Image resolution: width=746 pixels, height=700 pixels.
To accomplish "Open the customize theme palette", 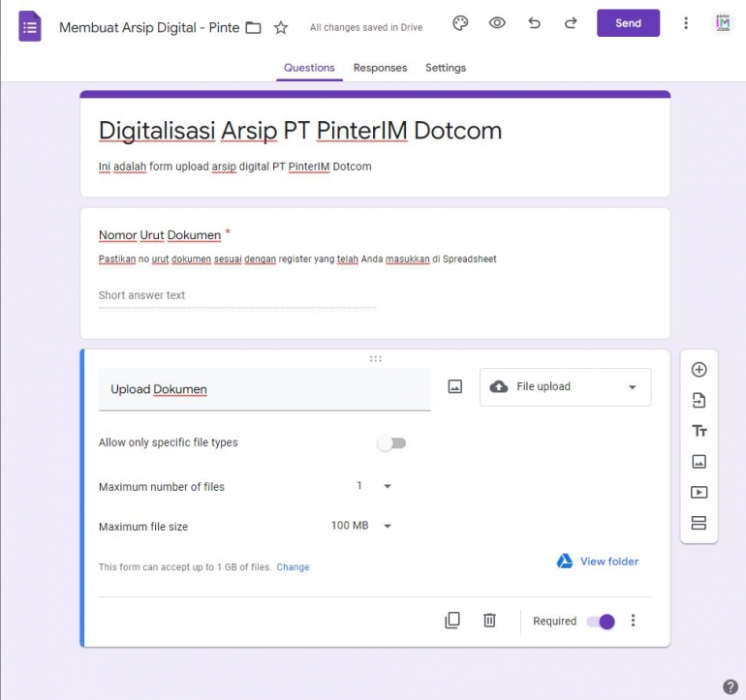I will tap(460, 23).
